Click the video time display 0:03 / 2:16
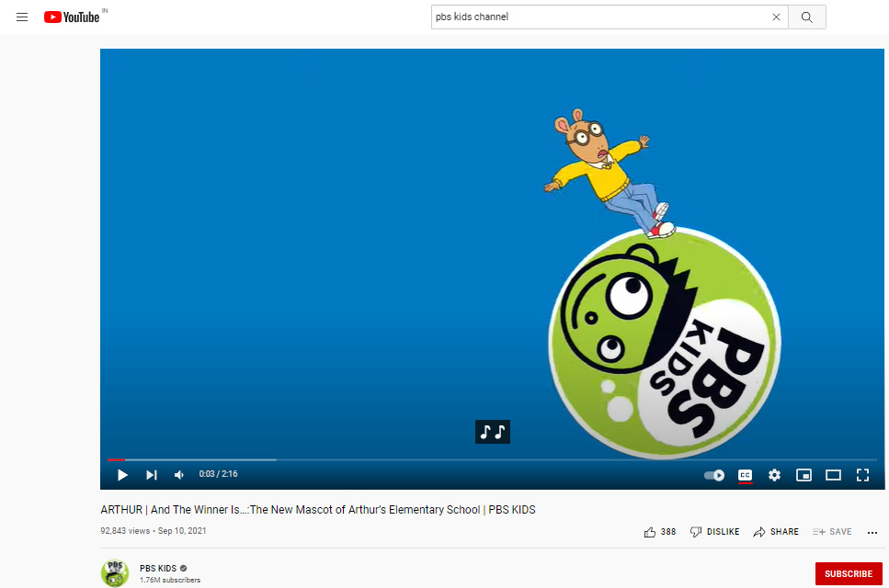This screenshot has width=889, height=588. pos(218,473)
